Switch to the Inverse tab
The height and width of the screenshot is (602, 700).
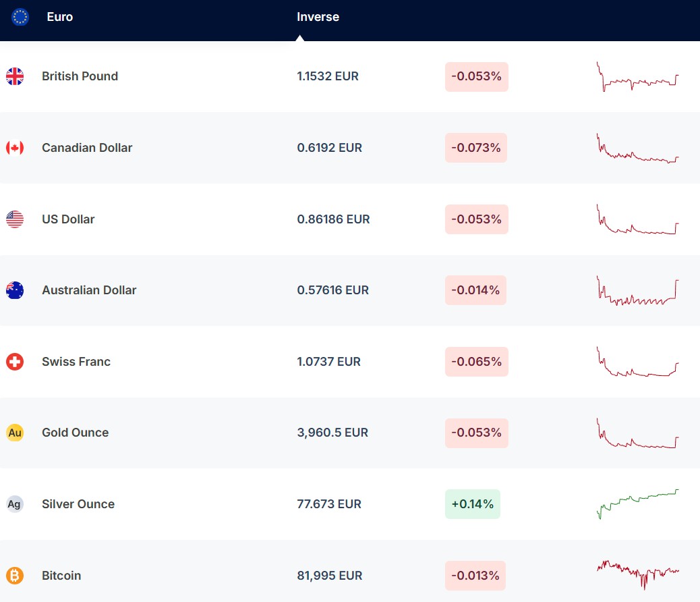point(318,17)
